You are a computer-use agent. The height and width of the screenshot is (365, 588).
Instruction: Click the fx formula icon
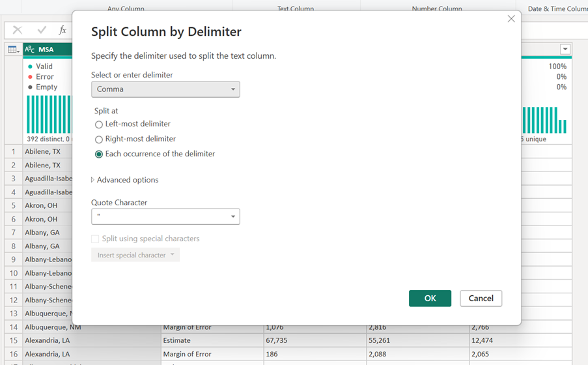tap(63, 30)
